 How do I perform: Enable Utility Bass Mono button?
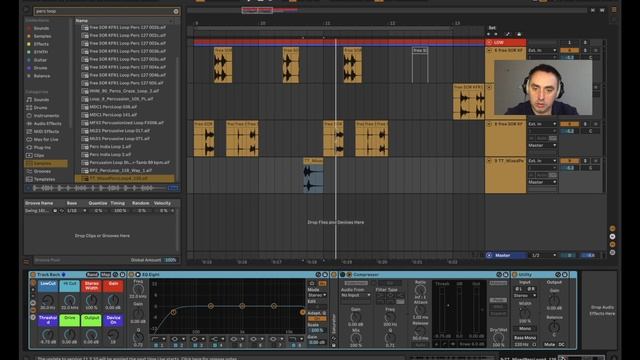tap(525, 338)
